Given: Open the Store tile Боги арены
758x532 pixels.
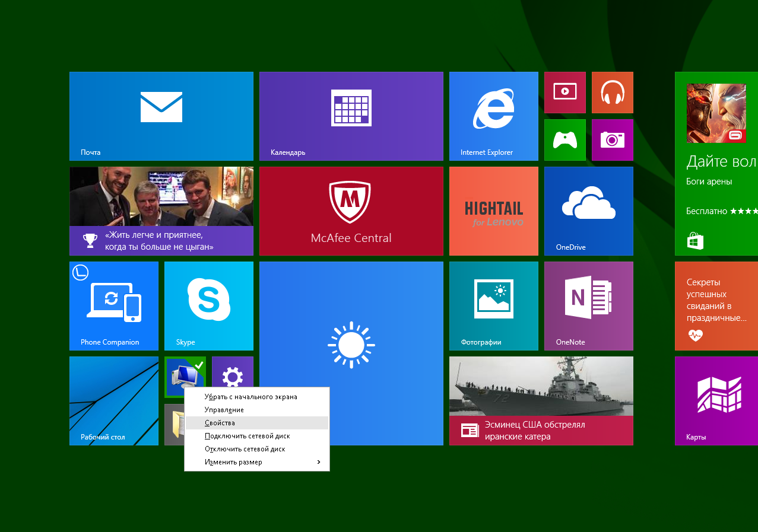Looking at the screenshot, I should click(716, 164).
